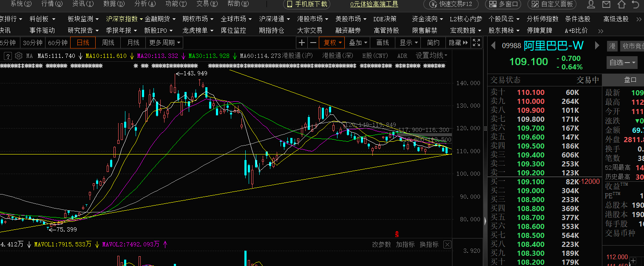Click 加指标 button
Viewport: 644px width, 266px height.
click(405, 244)
